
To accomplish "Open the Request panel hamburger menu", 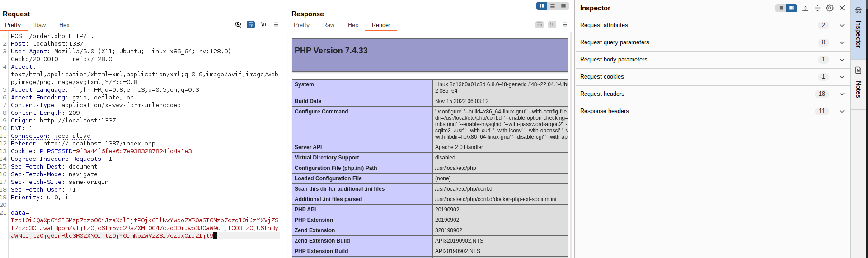I will pos(276,24).
